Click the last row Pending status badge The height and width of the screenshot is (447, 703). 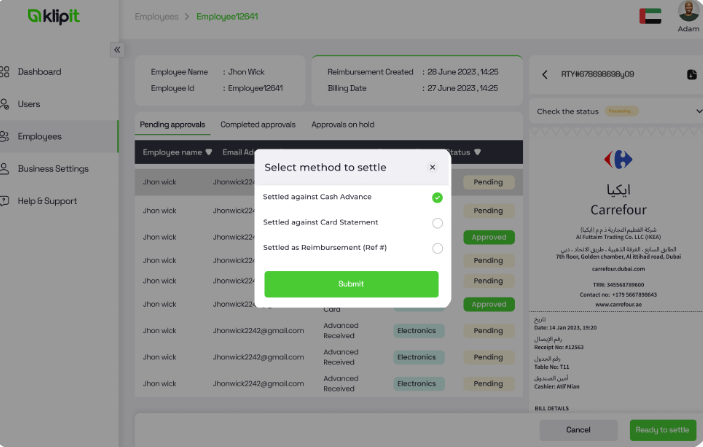point(488,384)
